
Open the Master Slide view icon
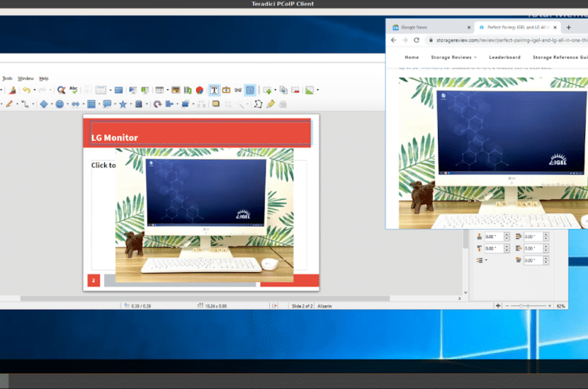[119, 90]
